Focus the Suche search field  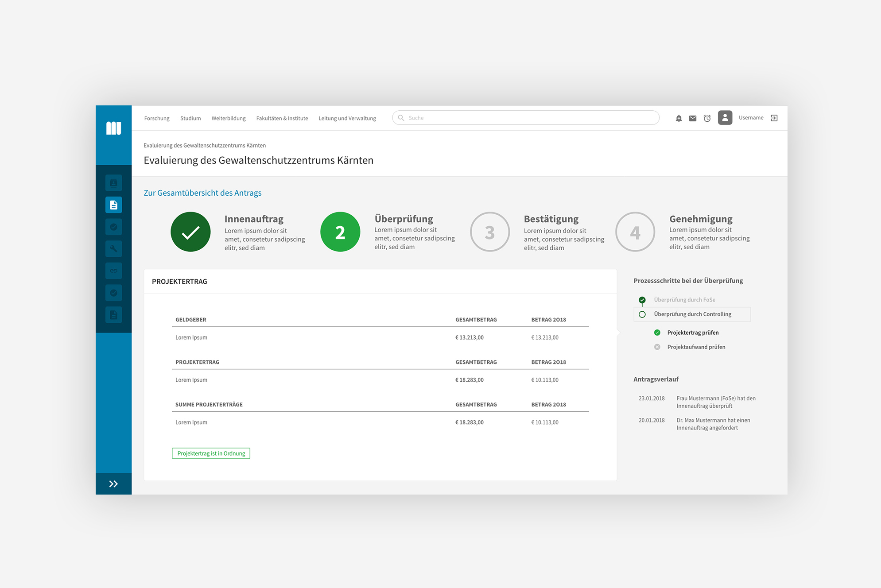526,118
